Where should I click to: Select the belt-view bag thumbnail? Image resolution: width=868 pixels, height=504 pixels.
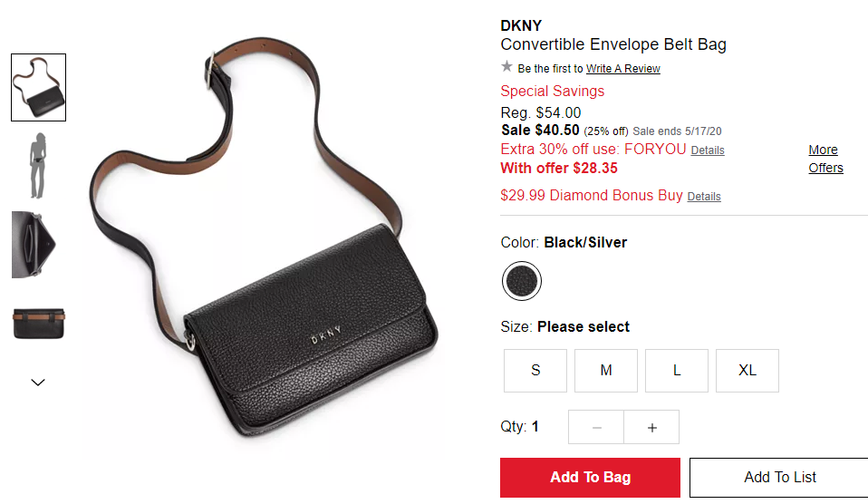[x=39, y=324]
